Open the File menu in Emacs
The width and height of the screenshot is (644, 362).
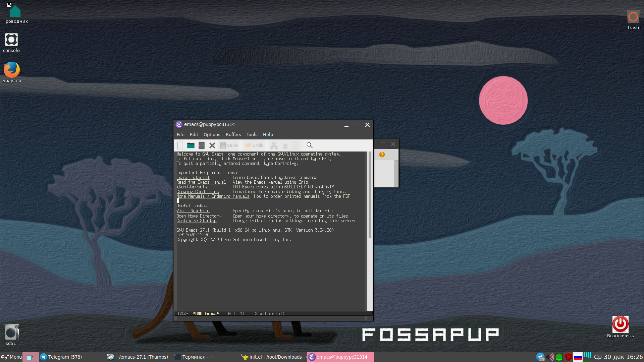[180, 134]
